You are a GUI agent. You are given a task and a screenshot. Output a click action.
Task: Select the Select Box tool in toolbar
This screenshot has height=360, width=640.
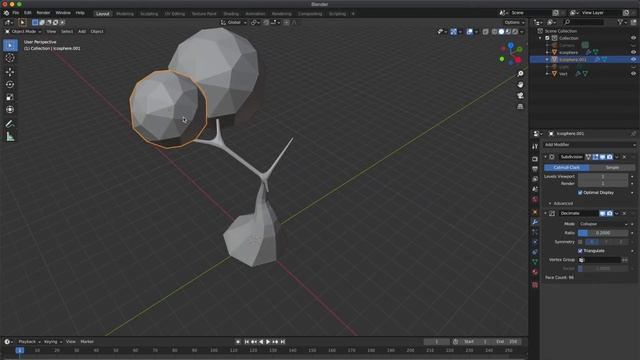10,45
